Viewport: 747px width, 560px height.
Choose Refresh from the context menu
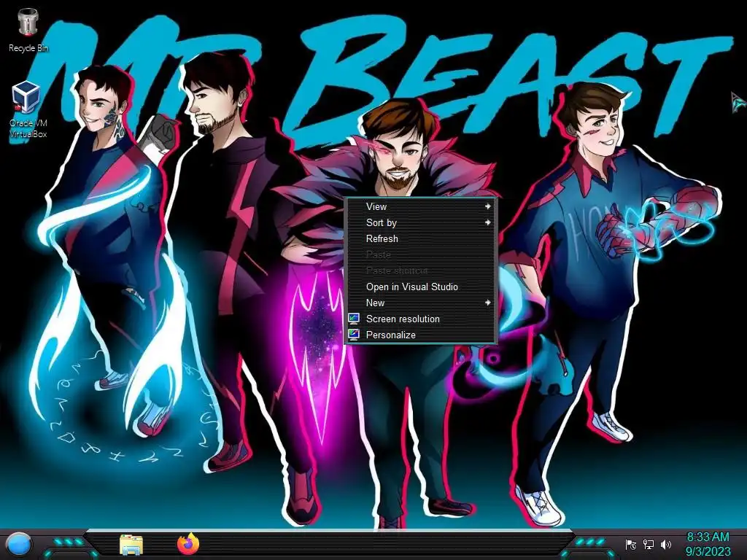point(421,238)
